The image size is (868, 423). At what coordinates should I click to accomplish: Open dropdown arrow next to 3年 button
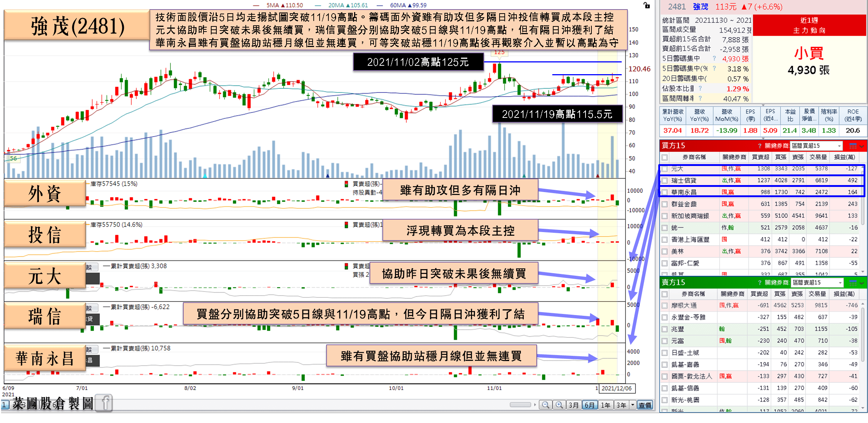pyautogui.click(x=633, y=405)
